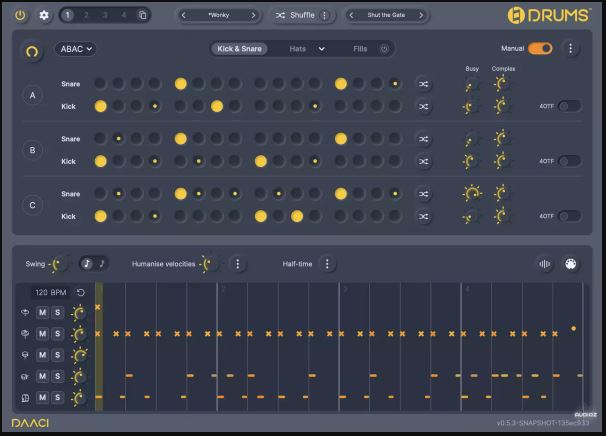Copy snapshot with the duplicate icon
Image resolution: width=606 pixels, height=436 pixels.
142,15
